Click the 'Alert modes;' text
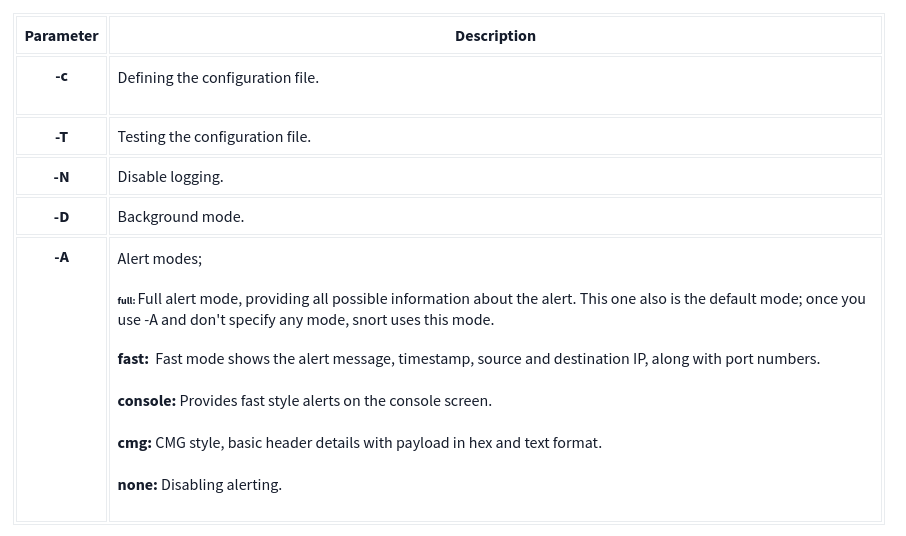The height and width of the screenshot is (536, 906). click(159, 259)
